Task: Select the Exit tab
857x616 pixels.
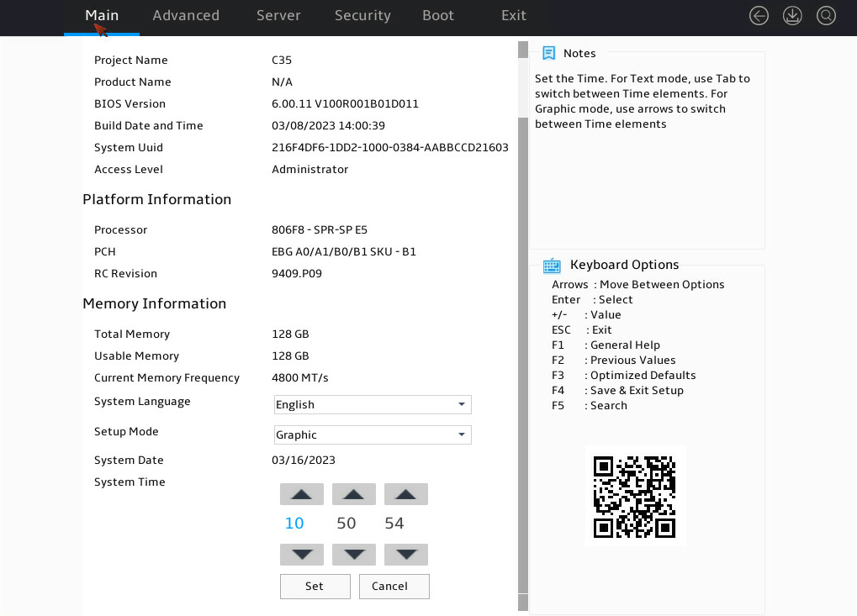Action: tap(514, 16)
